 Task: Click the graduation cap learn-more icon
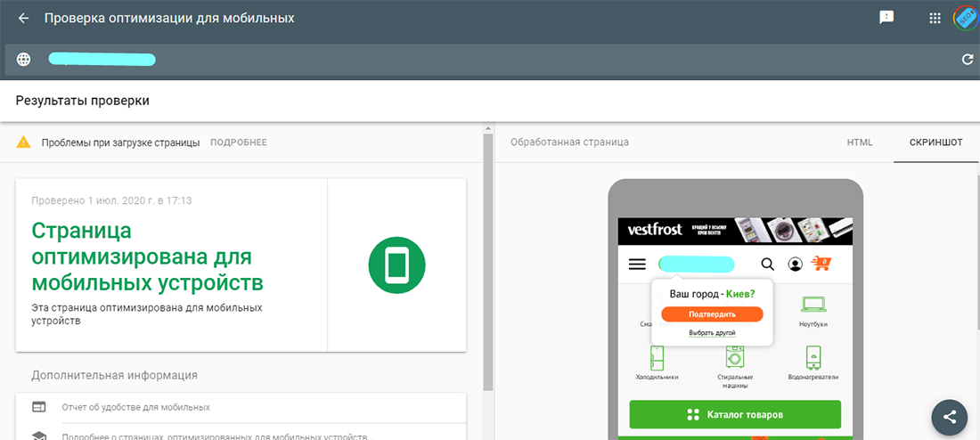point(38,436)
